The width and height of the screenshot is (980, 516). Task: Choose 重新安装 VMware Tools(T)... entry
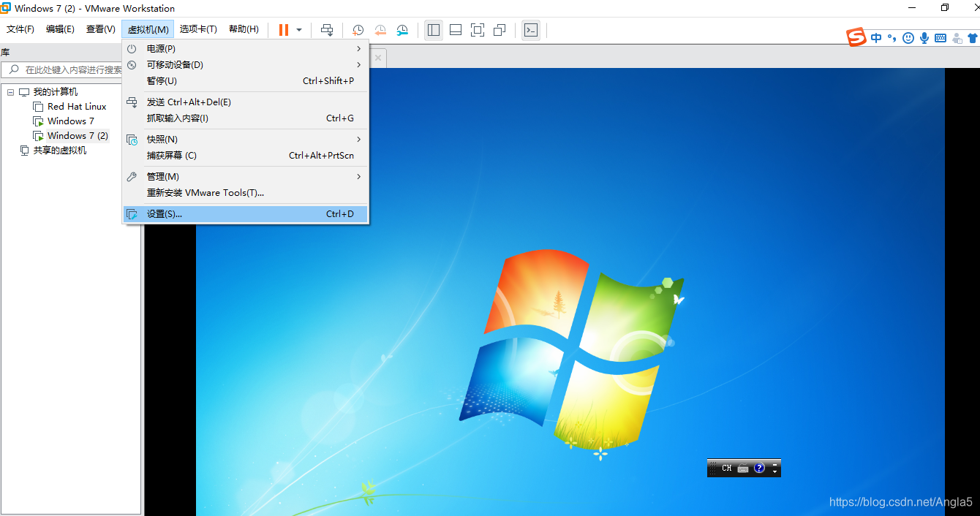[245, 193]
